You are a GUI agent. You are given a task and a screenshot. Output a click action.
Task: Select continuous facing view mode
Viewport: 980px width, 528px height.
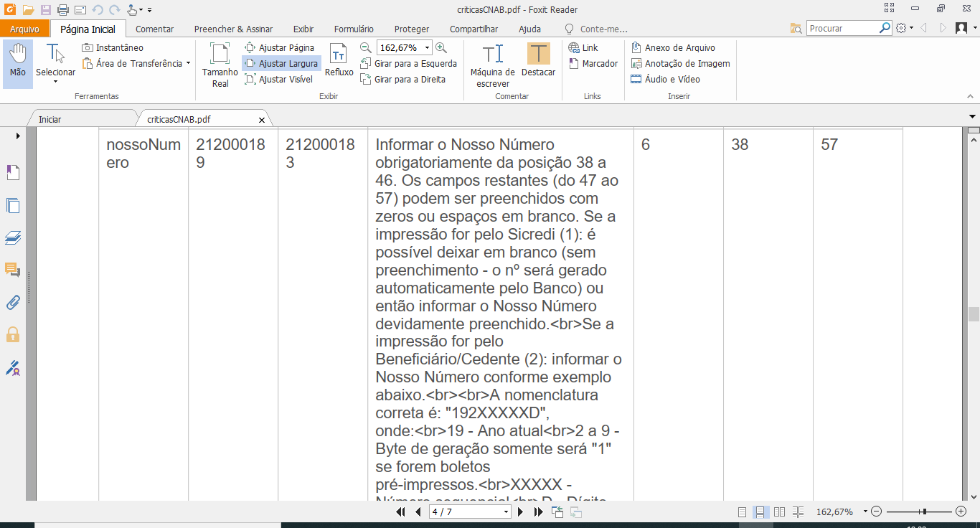pyautogui.click(x=798, y=511)
